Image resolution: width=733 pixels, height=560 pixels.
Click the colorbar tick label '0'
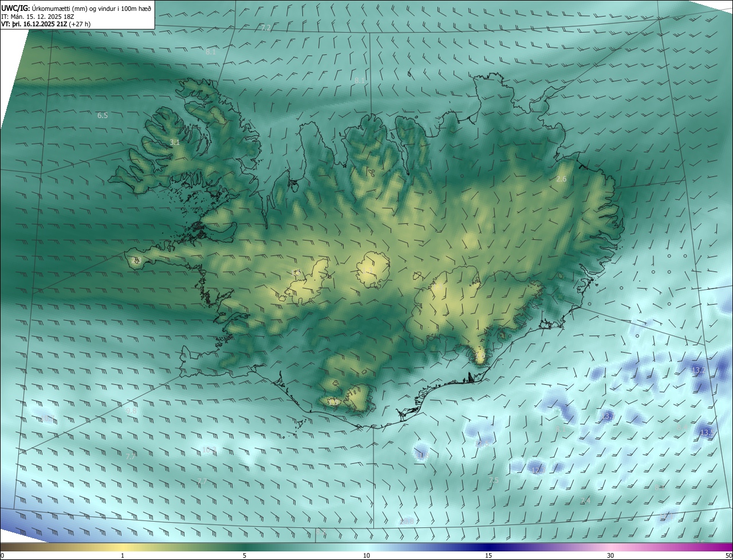pyautogui.click(x=2, y=555)
